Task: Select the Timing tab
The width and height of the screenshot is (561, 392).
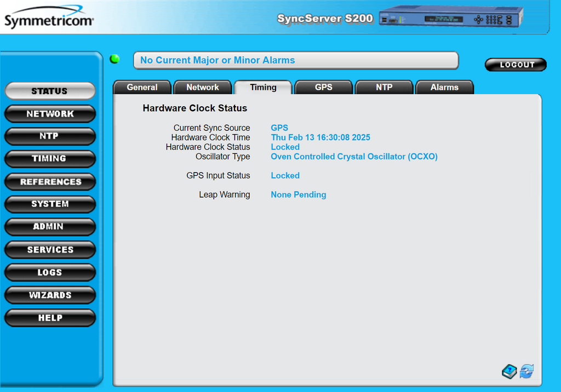Action: (x=263, y=87)
